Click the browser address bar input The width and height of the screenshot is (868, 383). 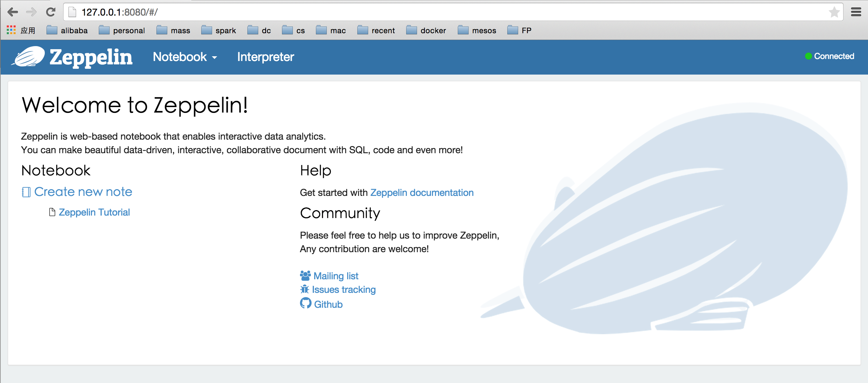(434, 12)
